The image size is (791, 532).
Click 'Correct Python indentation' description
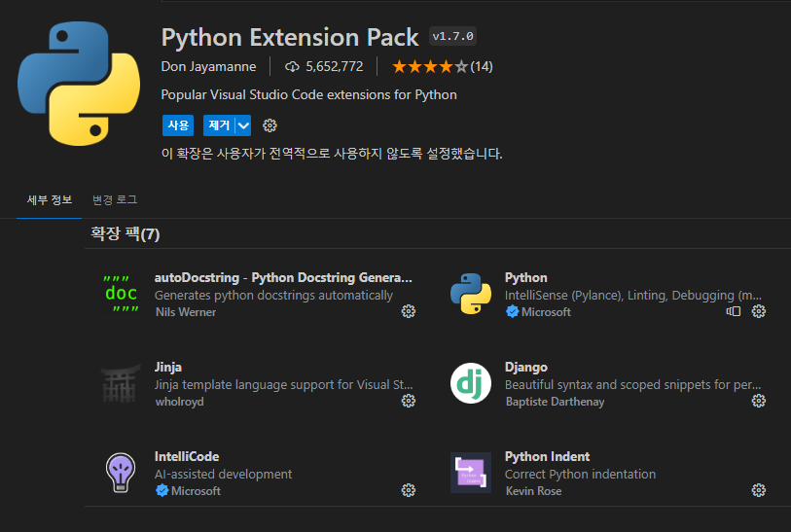[580, 474]
